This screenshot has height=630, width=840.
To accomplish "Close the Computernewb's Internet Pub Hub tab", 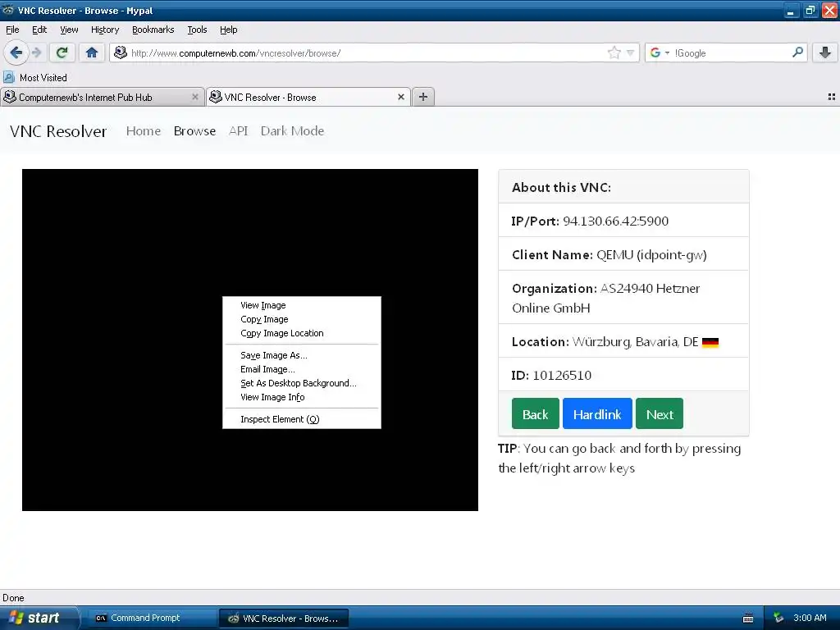I will click(x=195, y=97).
